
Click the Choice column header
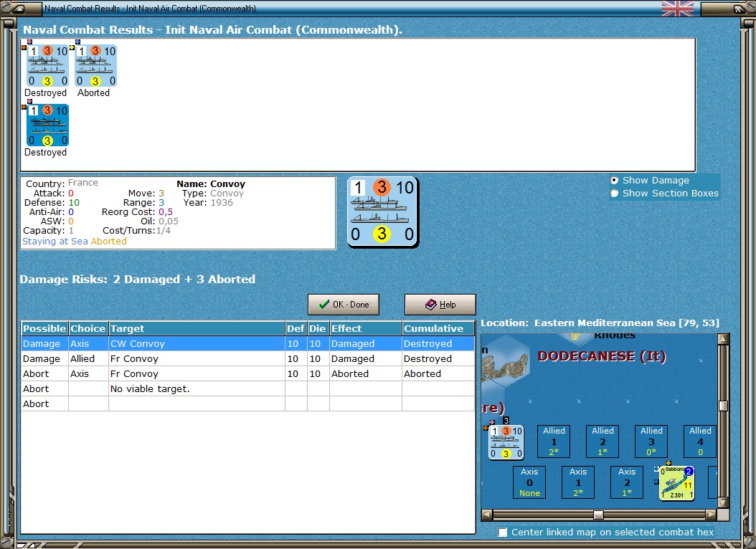click(x=88, y=328)
